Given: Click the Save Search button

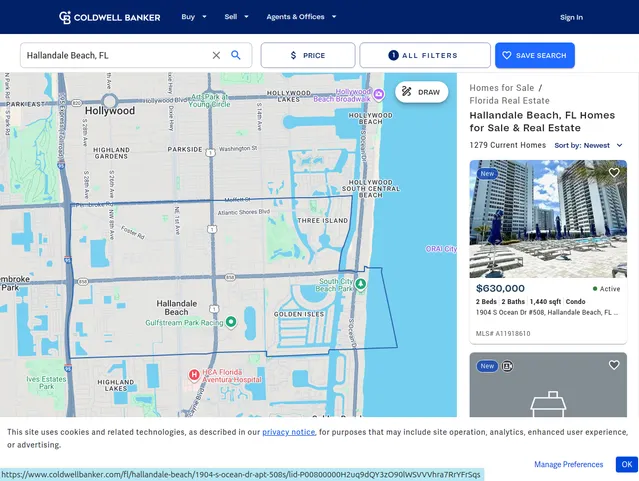Looking at the screenshot, I should pyautogui.click(x=534, y=56).
